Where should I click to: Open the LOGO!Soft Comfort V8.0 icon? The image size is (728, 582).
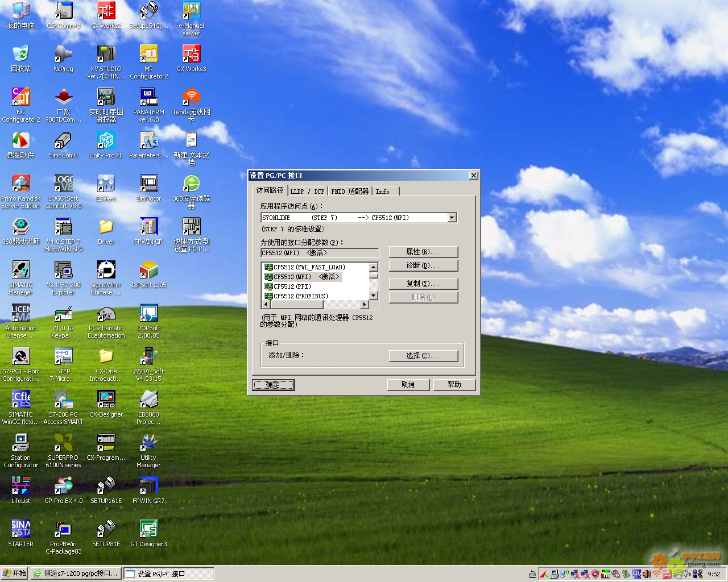(x=63, y=191)
